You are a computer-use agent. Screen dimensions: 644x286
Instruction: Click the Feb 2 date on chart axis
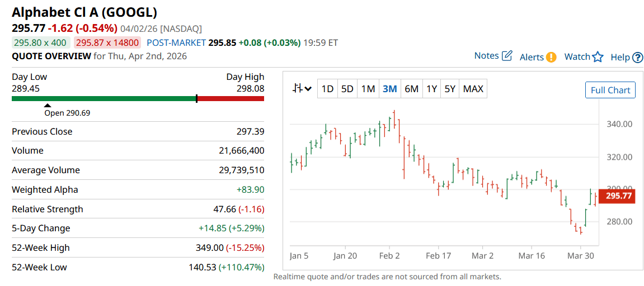[389, 256]
